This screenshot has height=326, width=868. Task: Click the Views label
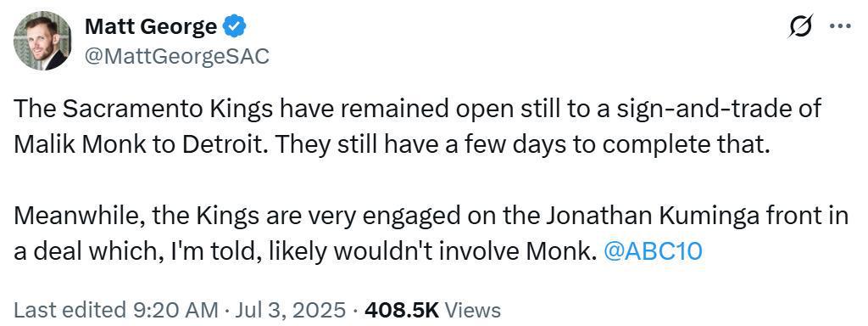pyautogui.click(x=472, y=310)
